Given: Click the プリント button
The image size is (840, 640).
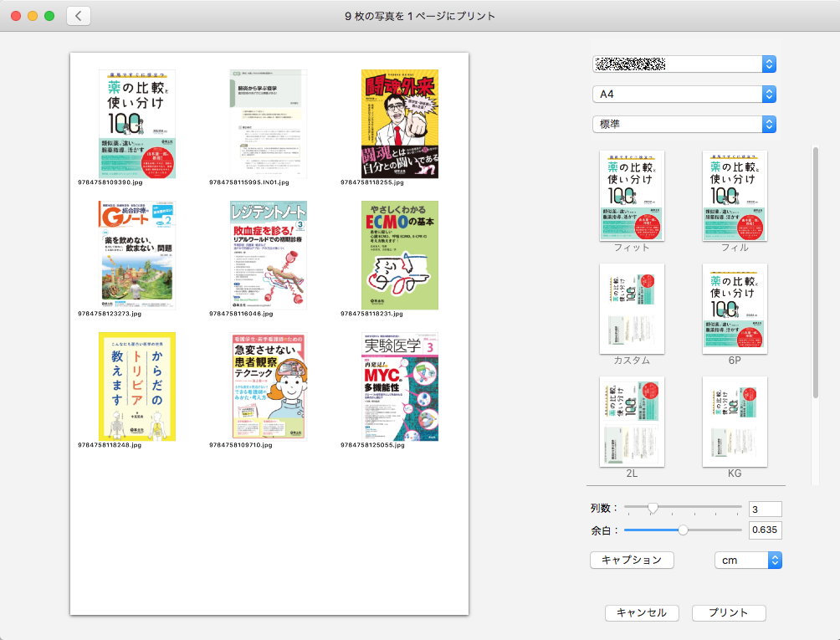Looking at the screenshot, I should pyautogui.click(x=729, y=612).
